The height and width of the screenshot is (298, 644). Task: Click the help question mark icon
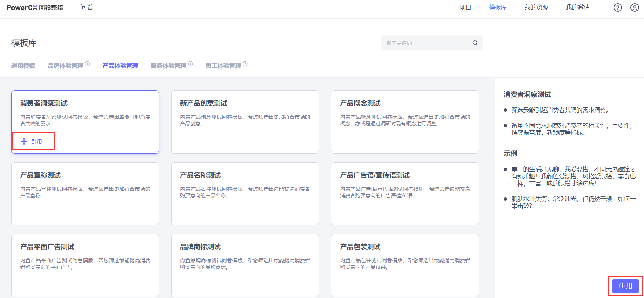pyautogui.click(x=618, y=8)
